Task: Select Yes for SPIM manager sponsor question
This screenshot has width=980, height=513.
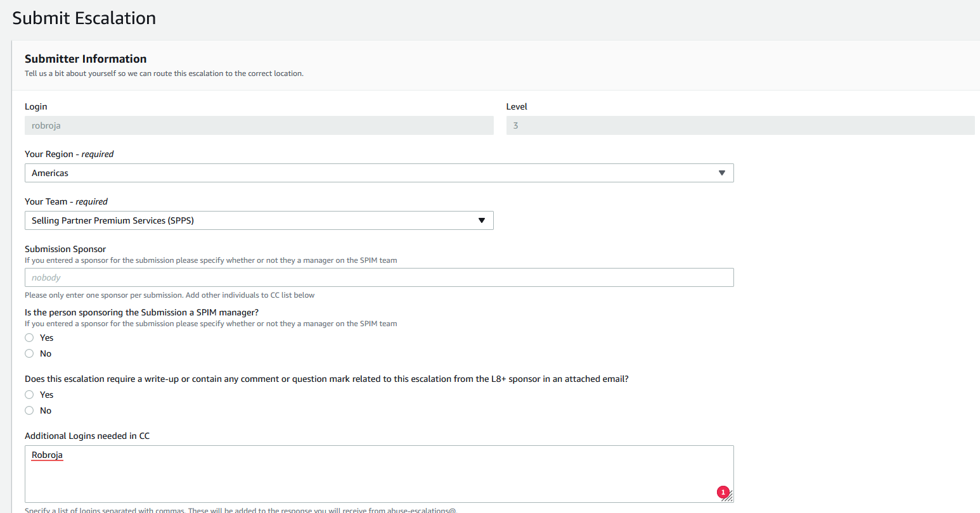Action: pos(29,338)
